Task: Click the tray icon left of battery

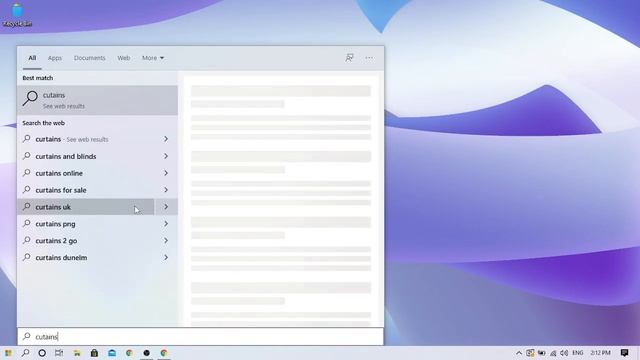Action: pyautogui.click(x=530, y=353)
